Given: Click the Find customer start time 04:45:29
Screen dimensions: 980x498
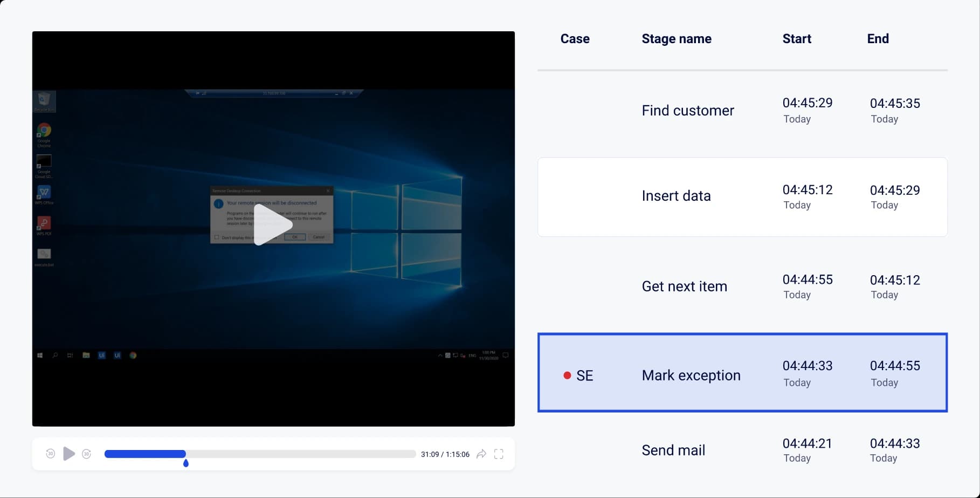Looking at the screenshot, I should pos(808,103).
